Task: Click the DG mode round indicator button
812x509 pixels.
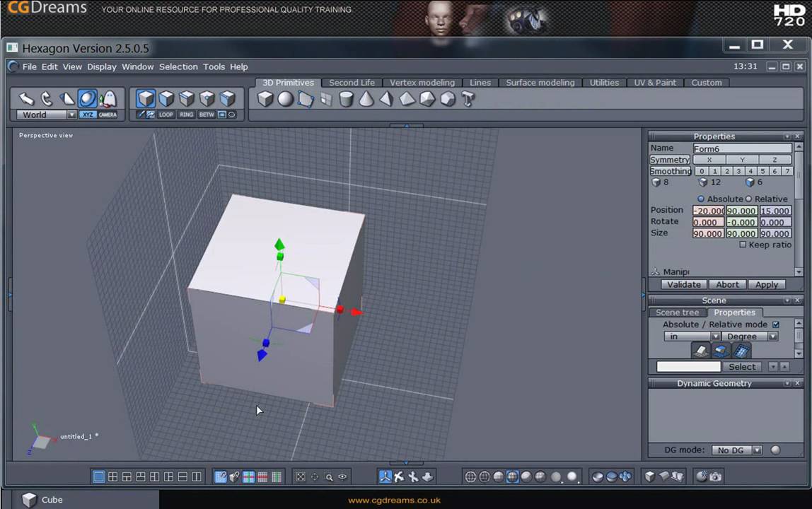Action: tap(775, 450)
